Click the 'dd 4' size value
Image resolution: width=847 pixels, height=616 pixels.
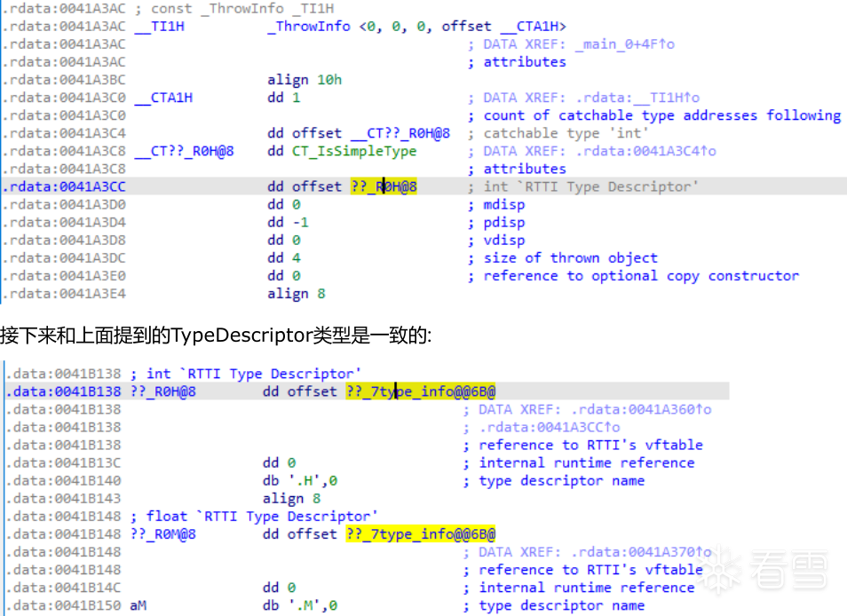click(x=283, y=258)
